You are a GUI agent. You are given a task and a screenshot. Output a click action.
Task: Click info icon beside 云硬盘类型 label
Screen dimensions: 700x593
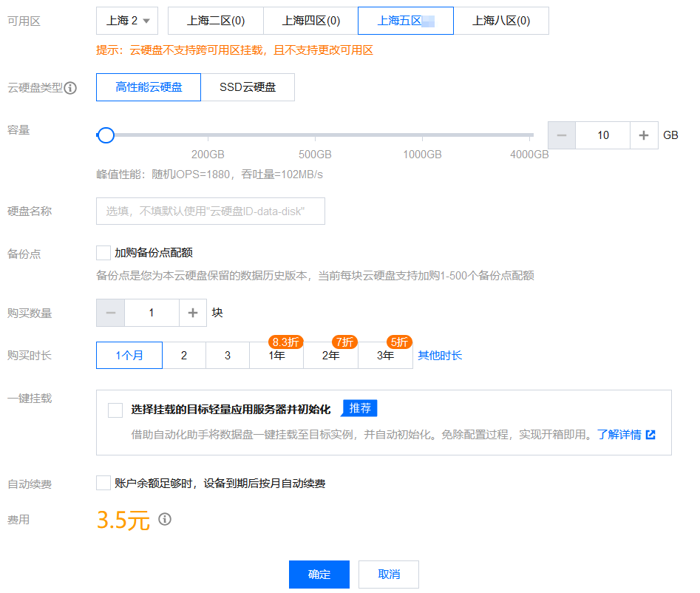[70, 88]
